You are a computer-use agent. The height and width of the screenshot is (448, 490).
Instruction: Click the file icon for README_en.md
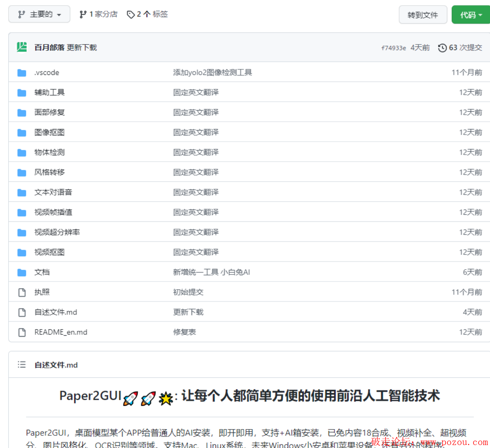click(22, 332)
